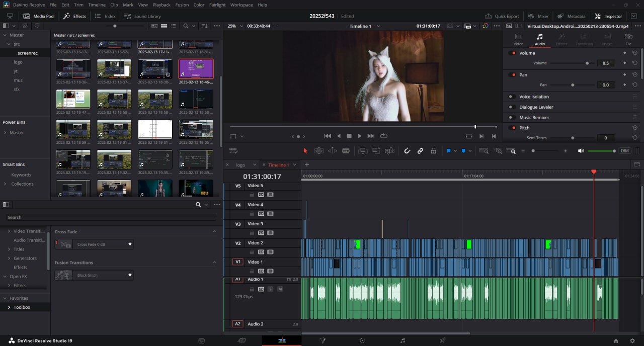This screenshot has width=644, height=346.
Task: Select the Blade edit mode tool
Action: click(346, 151)
